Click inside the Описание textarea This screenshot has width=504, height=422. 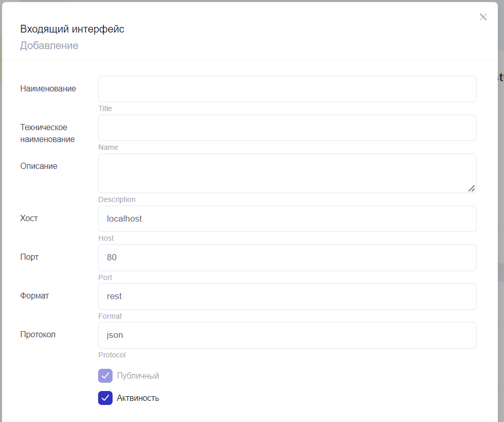pos(287,173)
